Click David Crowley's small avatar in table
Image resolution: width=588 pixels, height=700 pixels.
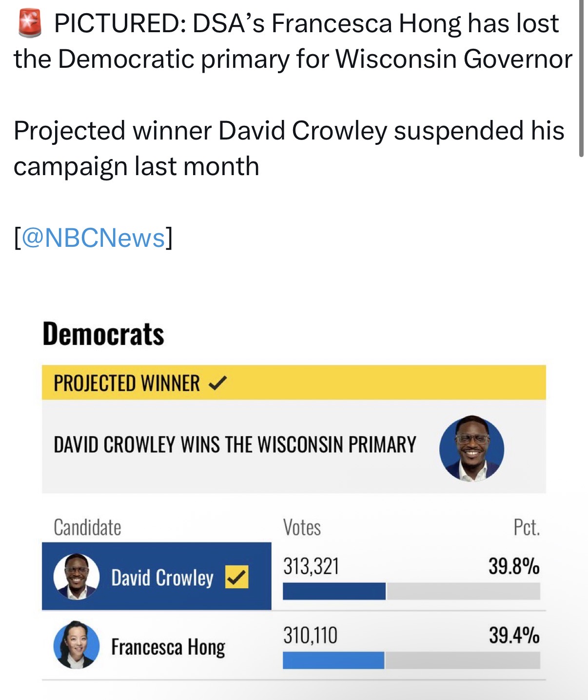(77, 577)
